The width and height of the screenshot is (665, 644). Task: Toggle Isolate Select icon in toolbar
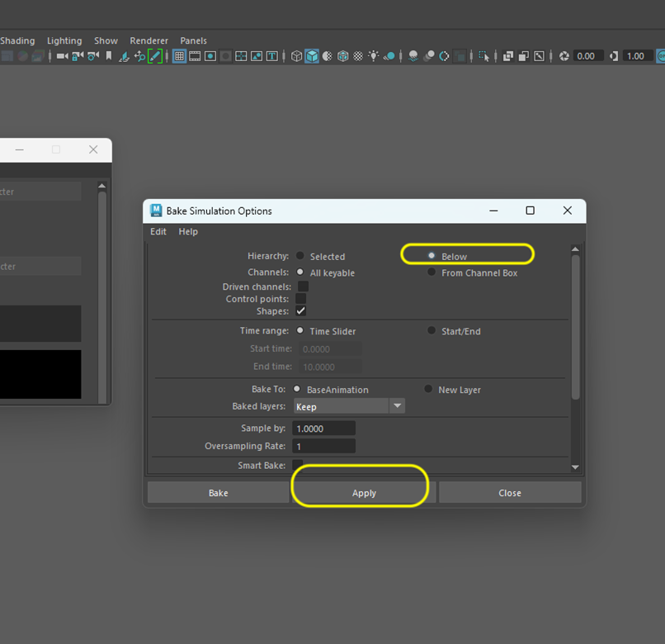point(484,56)
